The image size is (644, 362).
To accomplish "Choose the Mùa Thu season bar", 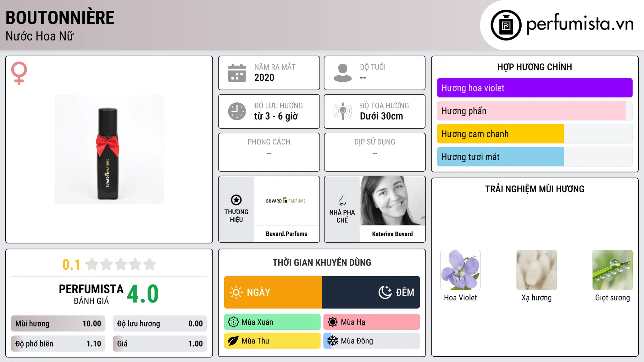I will [x=272, y=341].
